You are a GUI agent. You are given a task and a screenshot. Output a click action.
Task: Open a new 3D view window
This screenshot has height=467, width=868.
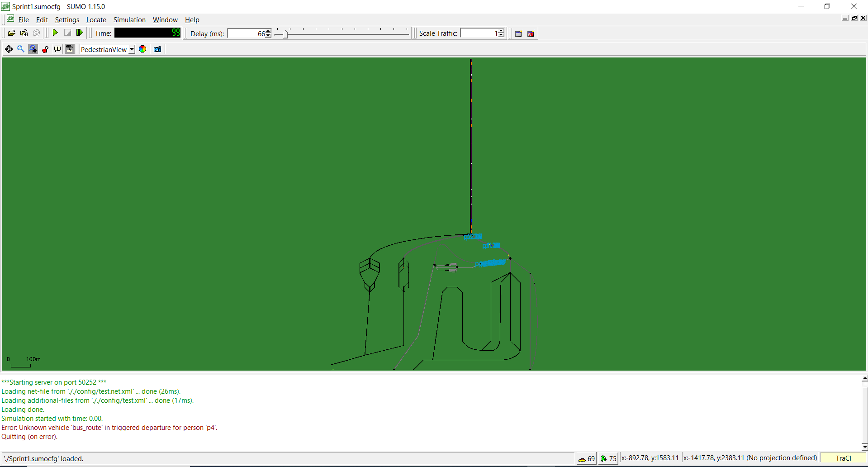(531, 33)
